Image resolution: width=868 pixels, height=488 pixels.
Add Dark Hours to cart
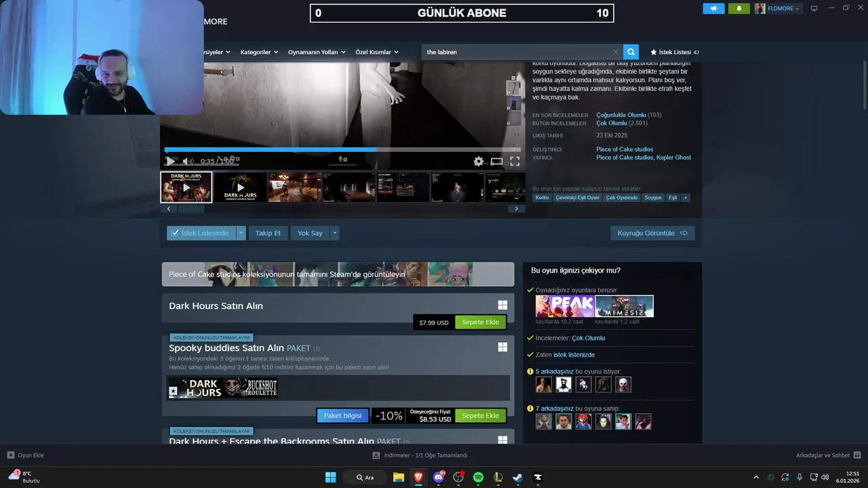coord(481,323)
